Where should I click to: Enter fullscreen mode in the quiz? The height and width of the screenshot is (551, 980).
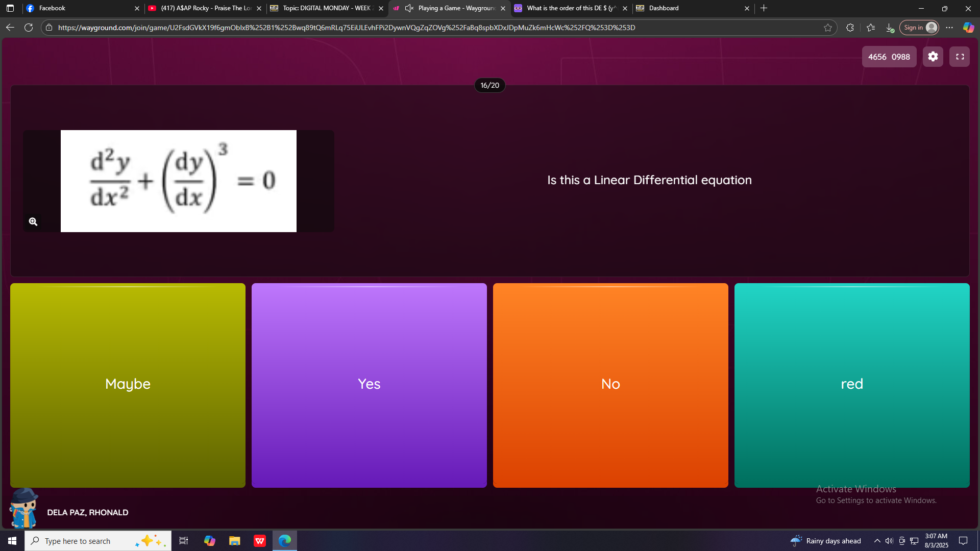tap(959, 57)
